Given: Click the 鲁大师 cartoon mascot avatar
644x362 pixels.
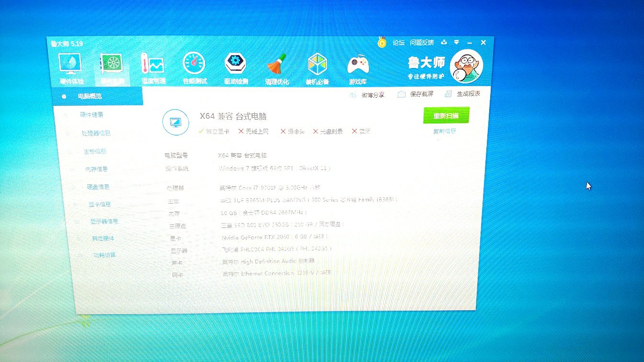Looking at the screenshot, I should (x=467, y=67).
